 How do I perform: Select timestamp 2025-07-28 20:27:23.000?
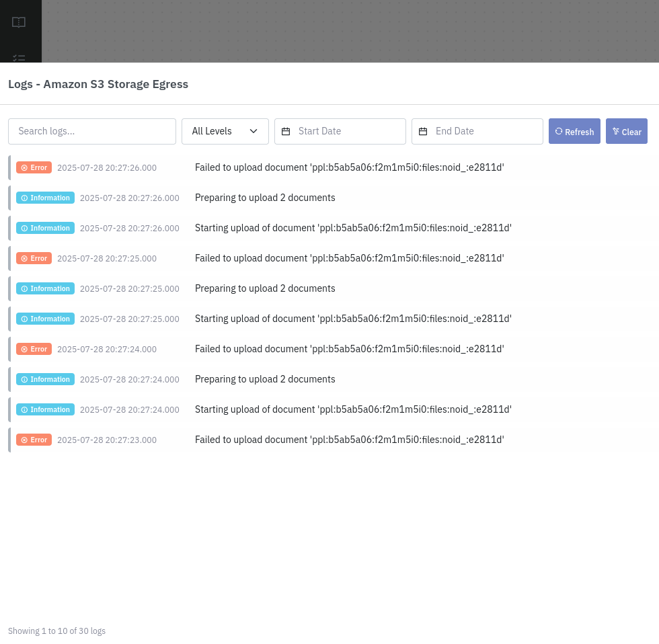107,440
